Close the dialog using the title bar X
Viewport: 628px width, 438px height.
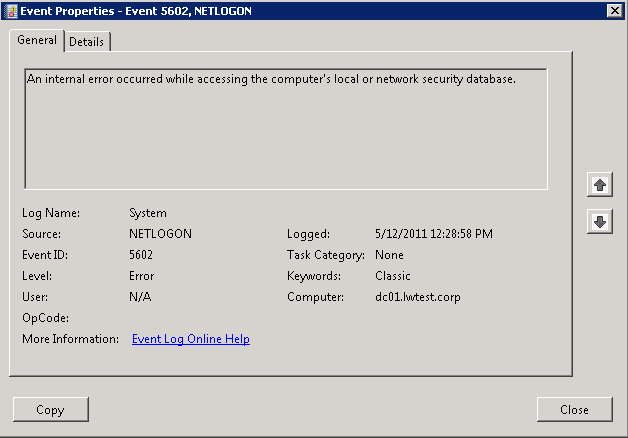pos(614,10)
